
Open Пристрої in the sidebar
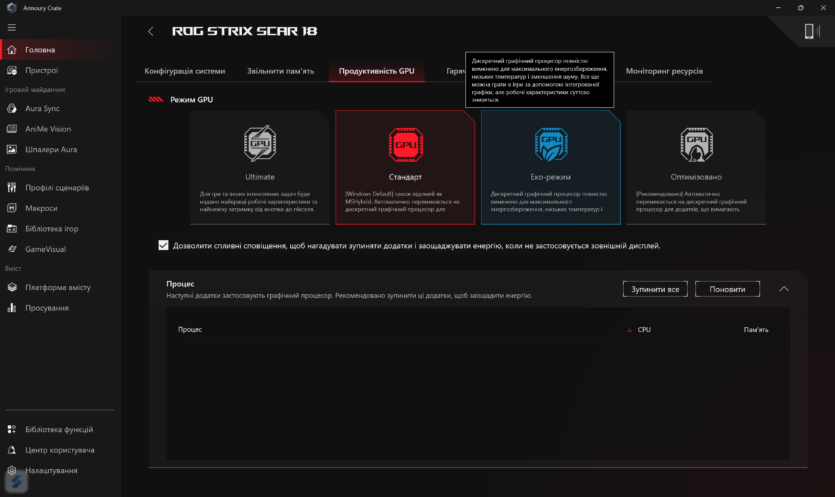(x=42, y=70)
